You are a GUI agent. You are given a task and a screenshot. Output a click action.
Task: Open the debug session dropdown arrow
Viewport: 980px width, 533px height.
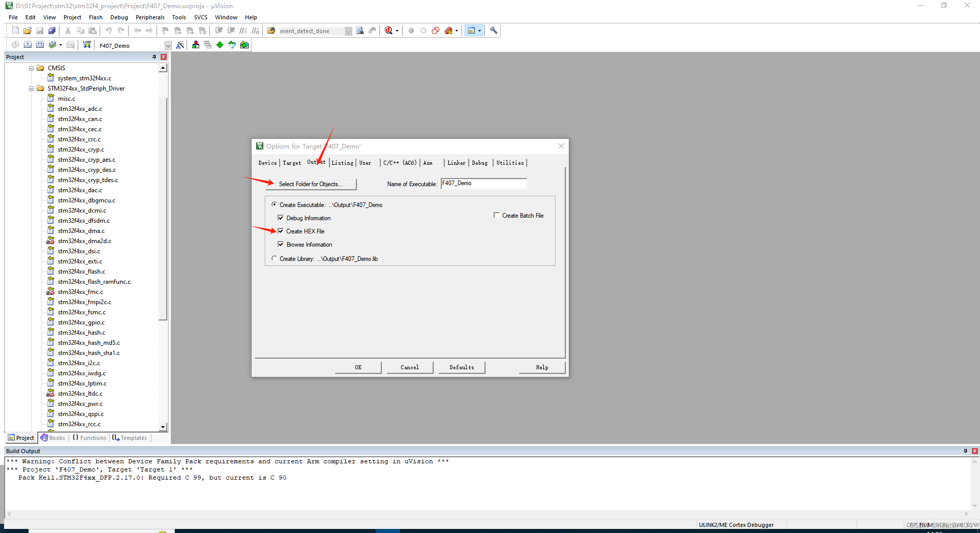click(397, 31)
